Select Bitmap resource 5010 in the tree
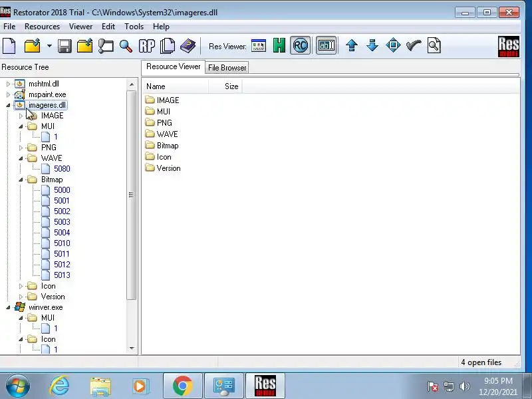The image size is (532, 399). click(62, 243)
